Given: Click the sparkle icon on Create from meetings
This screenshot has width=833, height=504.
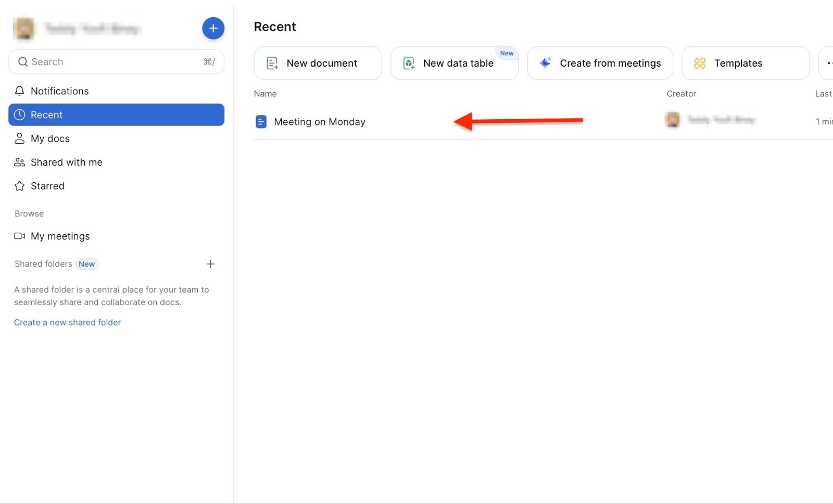Looking at the screenshot, I should pos(545,63).
